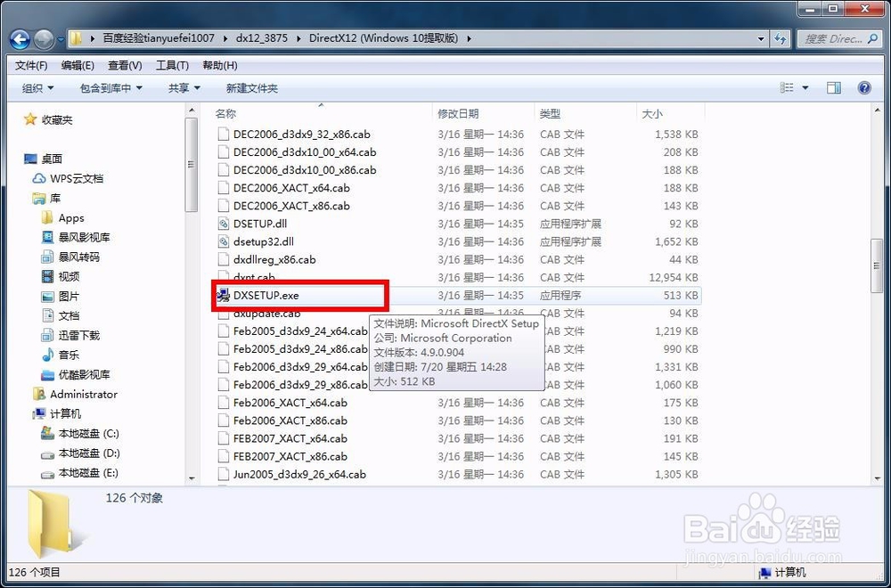Image resolution: width=891 pixels, height=588 pixels.
Task: Select DXSETUP.exe in the file list
Action: tap(267, 295)
